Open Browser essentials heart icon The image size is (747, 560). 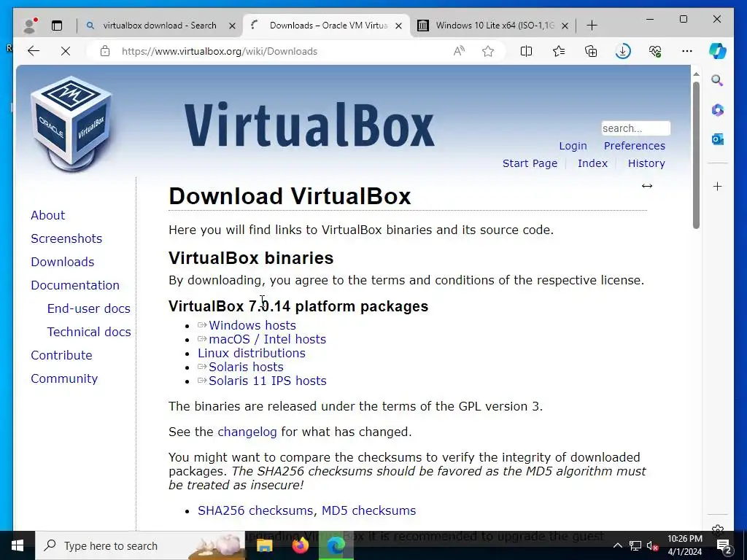pos(655,51)
